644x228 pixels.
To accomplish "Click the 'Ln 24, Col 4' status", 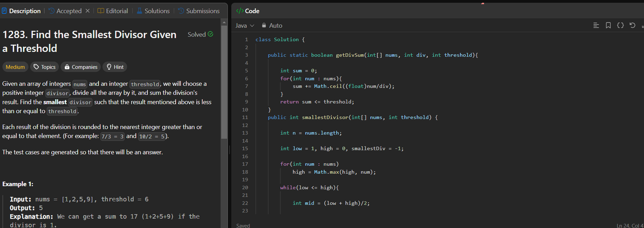I will pyautogui.click(x=631, y=225).
